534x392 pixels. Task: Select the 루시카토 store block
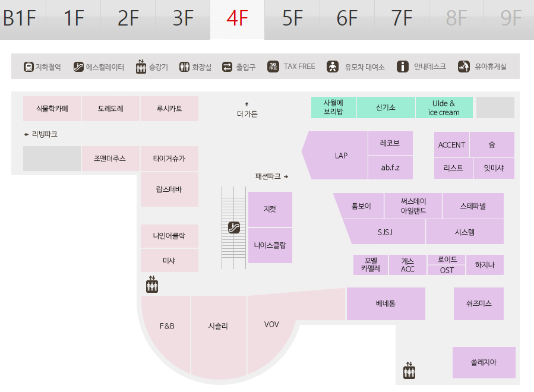169,109
